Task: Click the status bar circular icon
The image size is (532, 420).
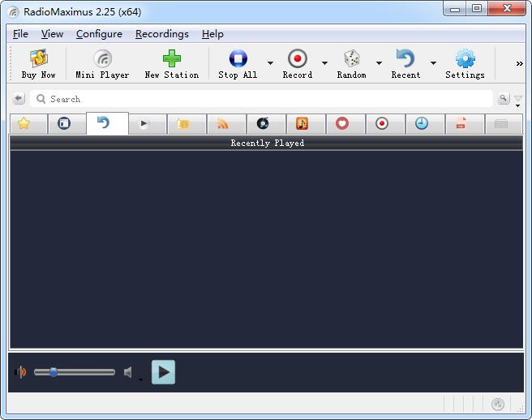Action: pyautogui.click(x=498, y=404)
